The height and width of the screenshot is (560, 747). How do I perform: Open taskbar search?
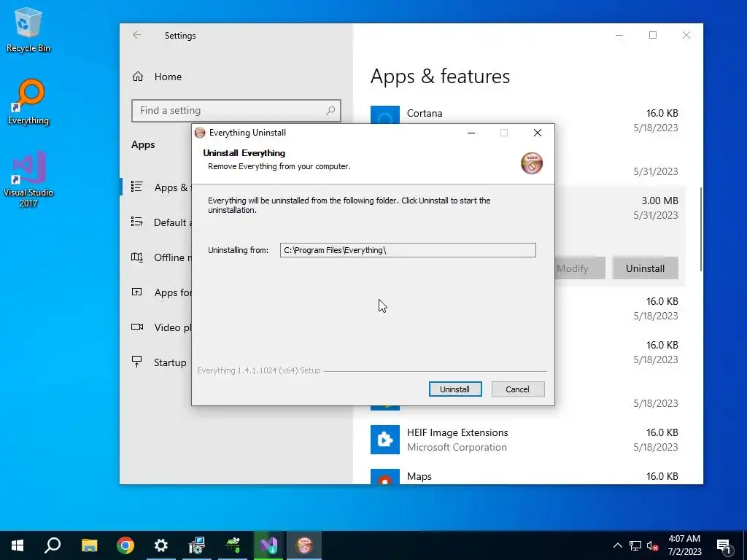[53, 545]
